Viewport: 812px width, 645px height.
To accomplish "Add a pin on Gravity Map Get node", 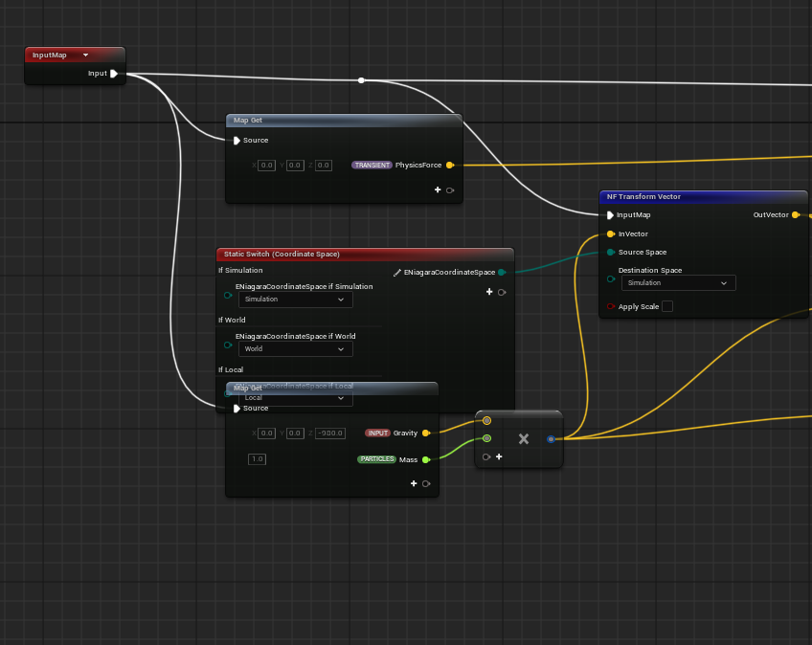I will (x=414, y=483).
